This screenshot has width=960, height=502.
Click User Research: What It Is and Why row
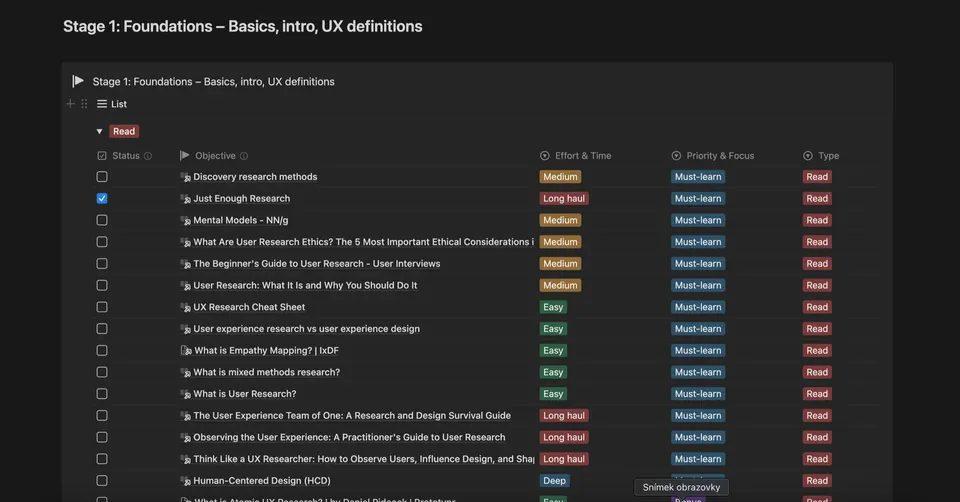(x=305, y=285)
